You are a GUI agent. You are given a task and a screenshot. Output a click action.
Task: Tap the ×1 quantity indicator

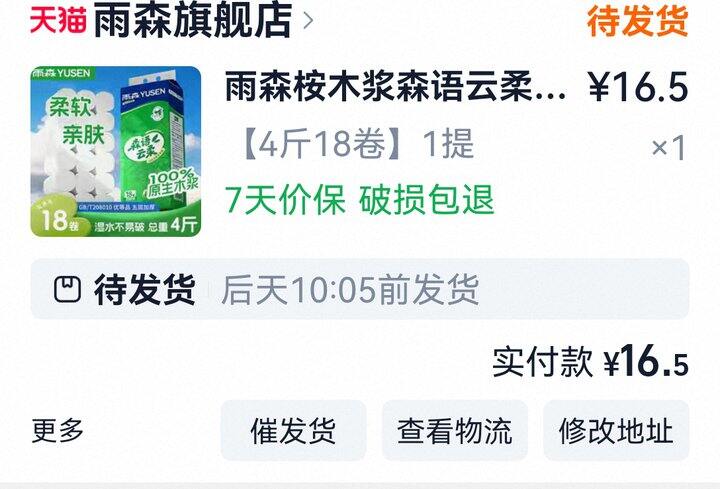pyautogui.click(x=669, y=147)
